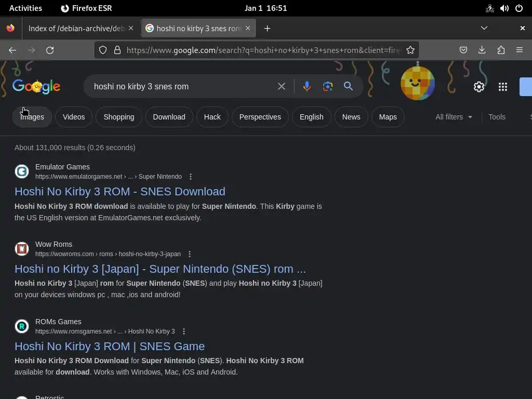Viewport: 532px width, 399px height.
Task: Clear the search box with the X icon
Action: tap(281, 87)
